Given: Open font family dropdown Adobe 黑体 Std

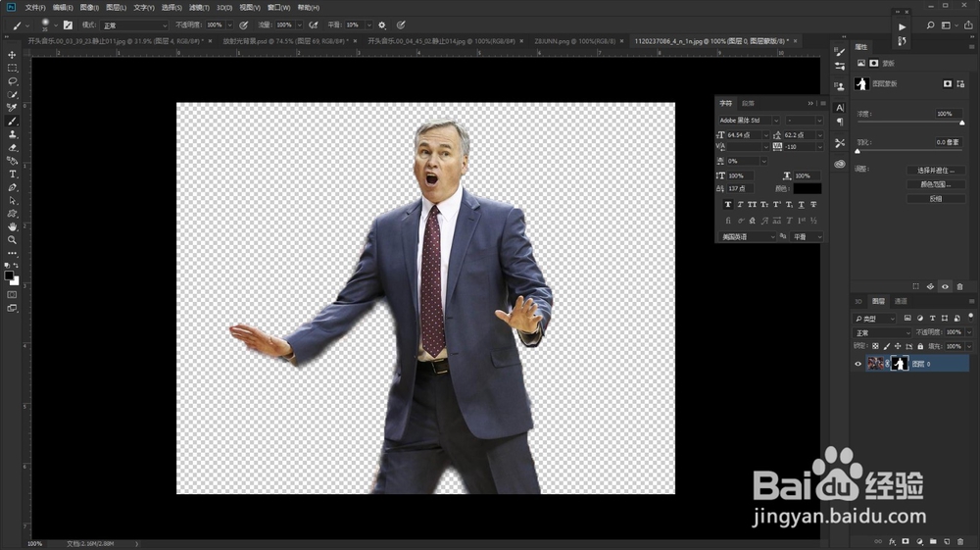Looking at the screenshot, I should click(x=748, y=120).
